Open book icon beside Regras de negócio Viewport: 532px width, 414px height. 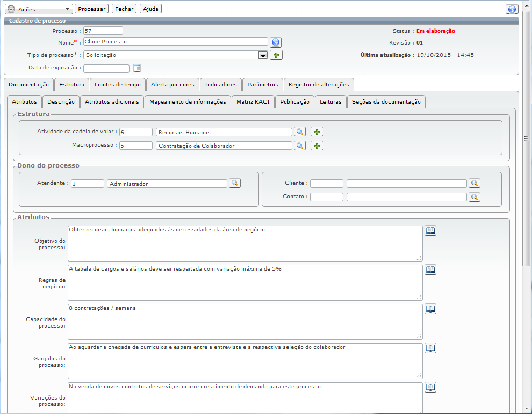pyautogui.click(x=430, y=270)
